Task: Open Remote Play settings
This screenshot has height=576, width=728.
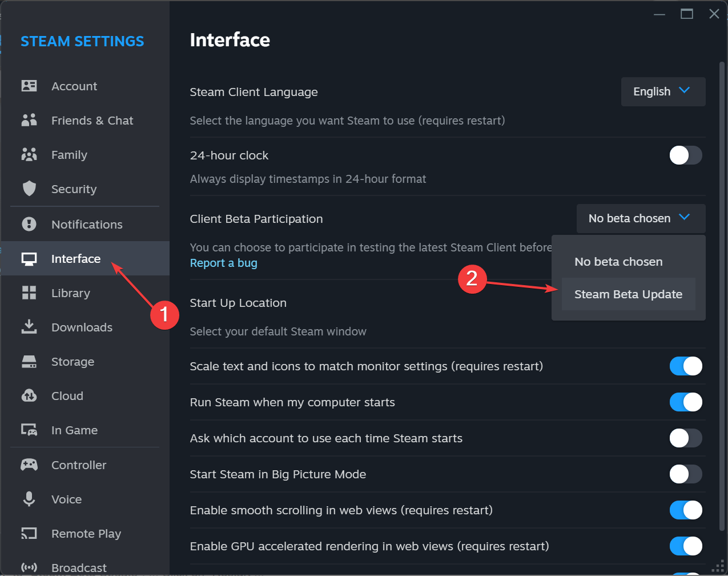Action: [86, 534]
